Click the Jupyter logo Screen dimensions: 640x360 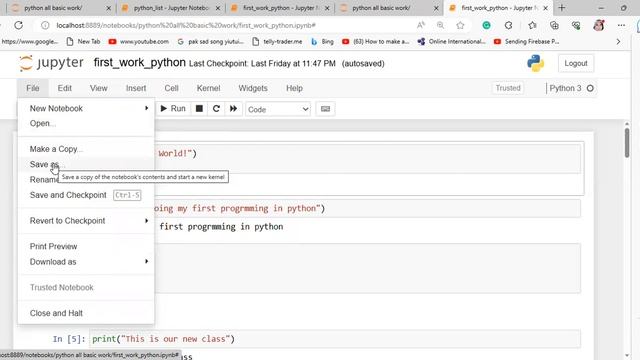[51, 63]
